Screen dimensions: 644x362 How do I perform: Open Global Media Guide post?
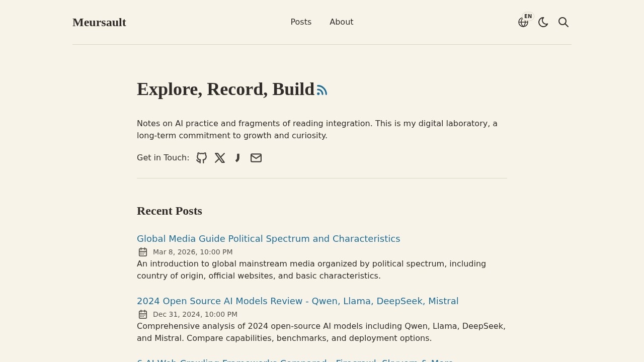pyautogui.click(x=268, y=239)
